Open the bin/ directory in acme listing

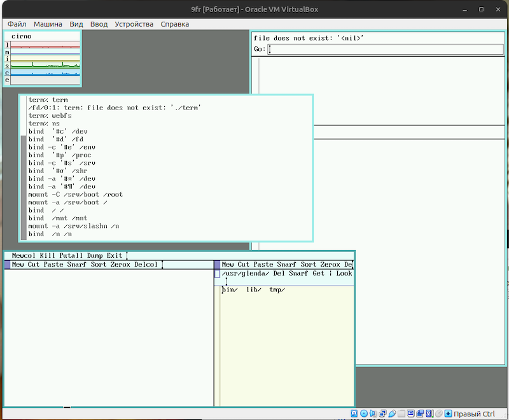pyautogui.click(x=230, y=291)
